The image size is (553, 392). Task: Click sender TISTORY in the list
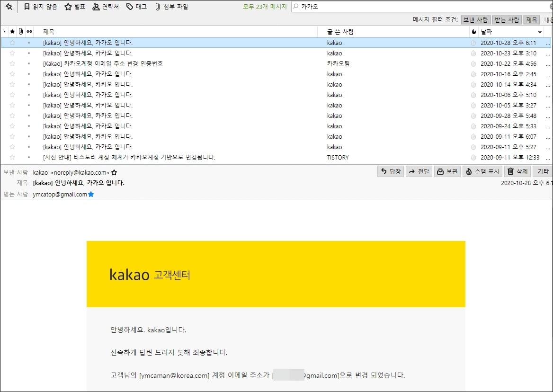pyautogui.click(x=338, y=157)
